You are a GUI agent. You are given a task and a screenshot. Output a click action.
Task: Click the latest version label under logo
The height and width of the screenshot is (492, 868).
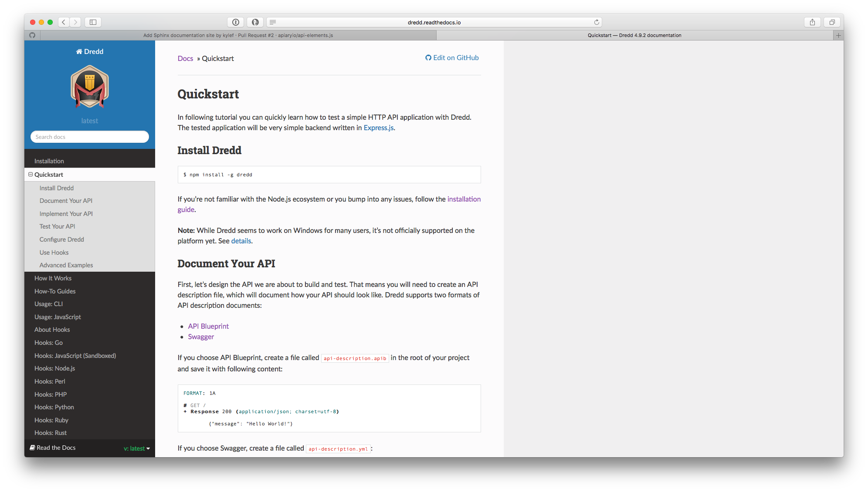pyautogui.click(x=90, y=121)
